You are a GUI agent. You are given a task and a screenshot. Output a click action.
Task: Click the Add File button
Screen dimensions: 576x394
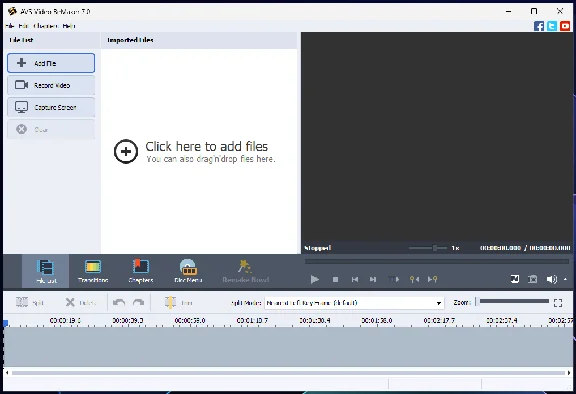click(x=51, y=63)
